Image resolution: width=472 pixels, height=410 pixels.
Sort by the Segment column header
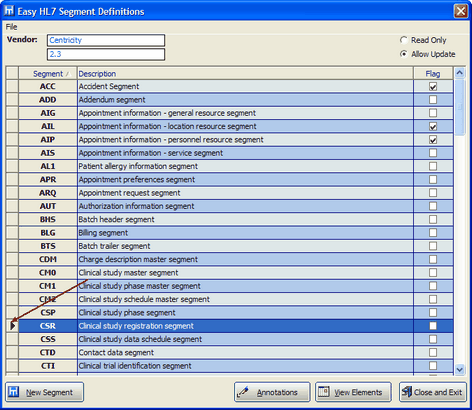coord(48,74)
